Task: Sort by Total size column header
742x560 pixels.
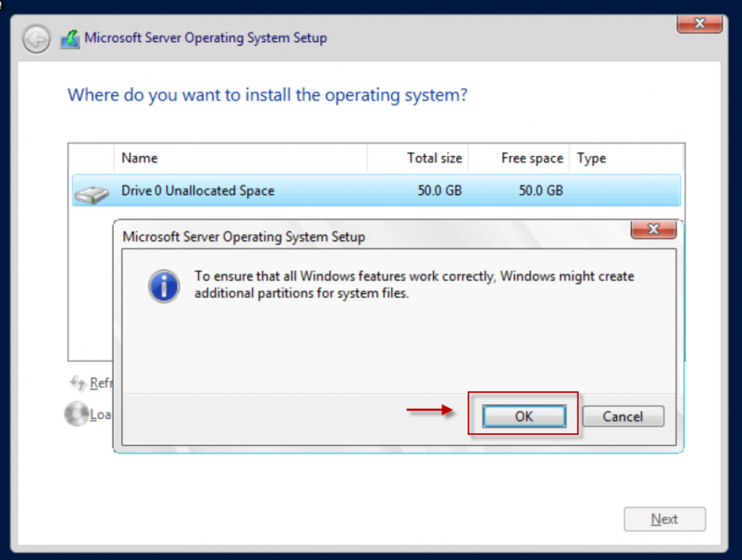Action: [418, 158]
